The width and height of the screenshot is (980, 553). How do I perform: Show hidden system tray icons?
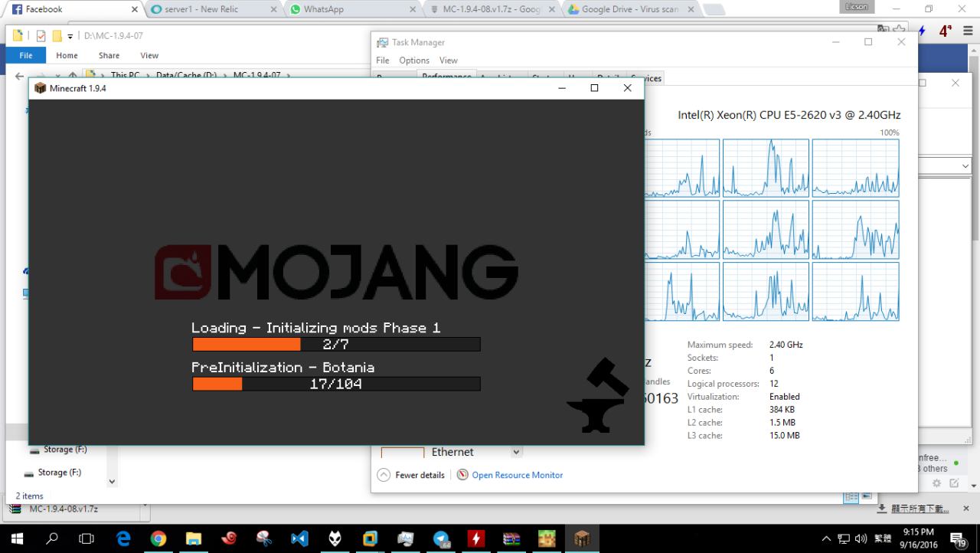(826, 539)
